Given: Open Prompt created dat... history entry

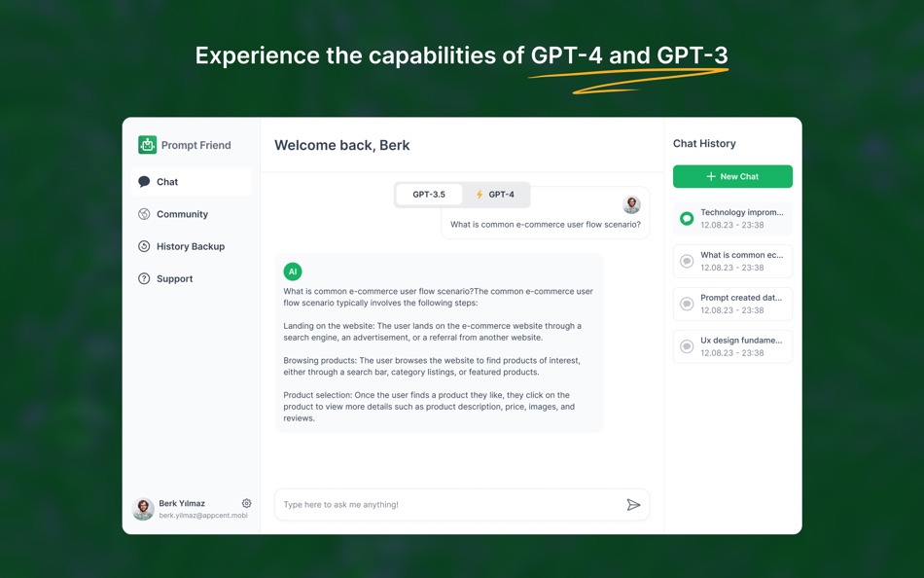Looking at the screenshot, I should 732,304.
